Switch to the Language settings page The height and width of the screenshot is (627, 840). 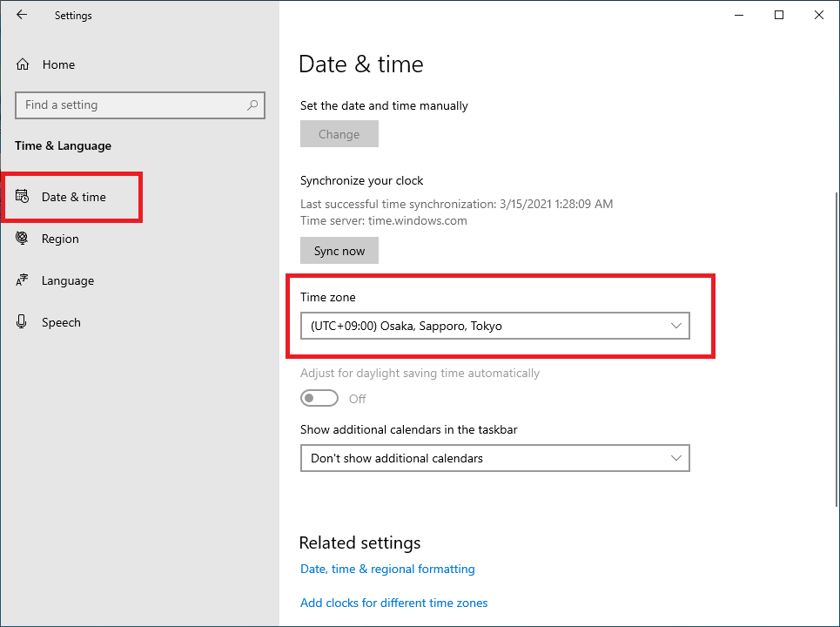point(68,280)
